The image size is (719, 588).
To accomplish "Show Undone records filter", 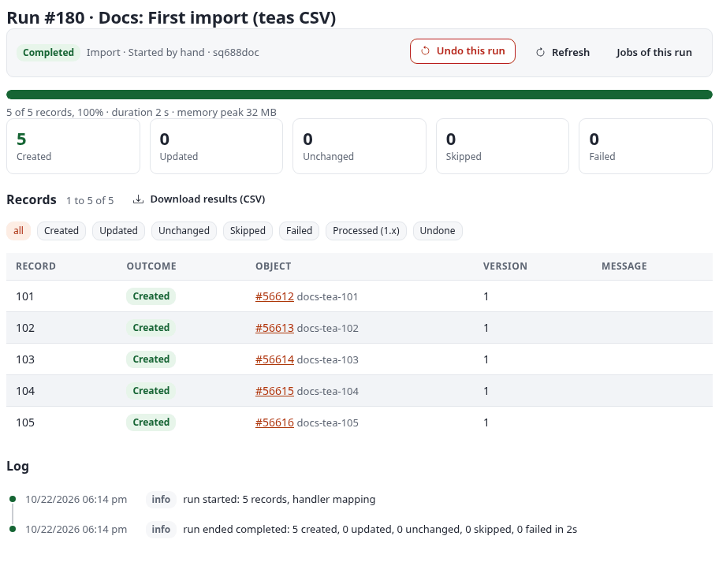I will 438,230.
